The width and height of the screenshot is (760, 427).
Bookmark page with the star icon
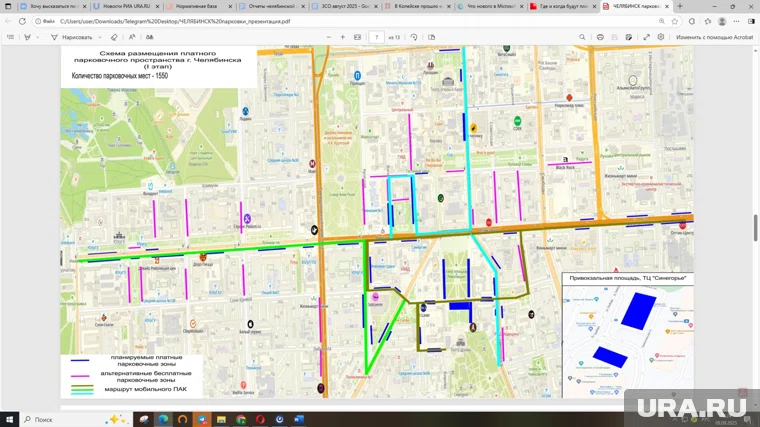pos(675,20)
